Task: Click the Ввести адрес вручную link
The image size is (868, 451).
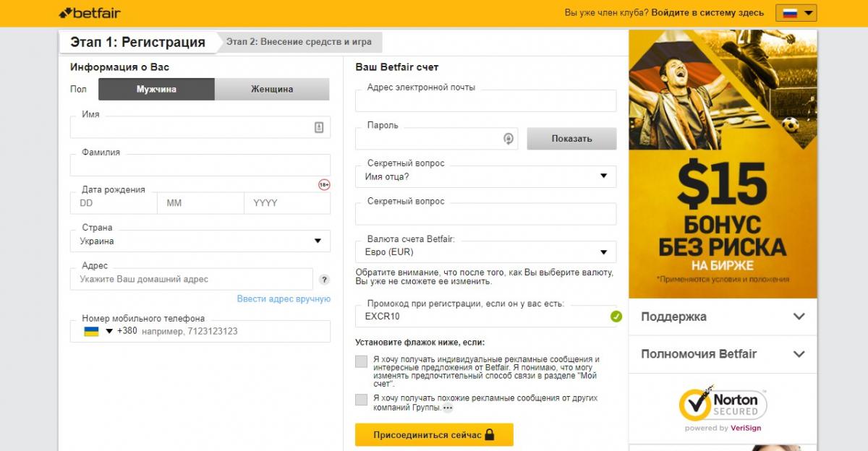Action: click(x=284, y=299)
